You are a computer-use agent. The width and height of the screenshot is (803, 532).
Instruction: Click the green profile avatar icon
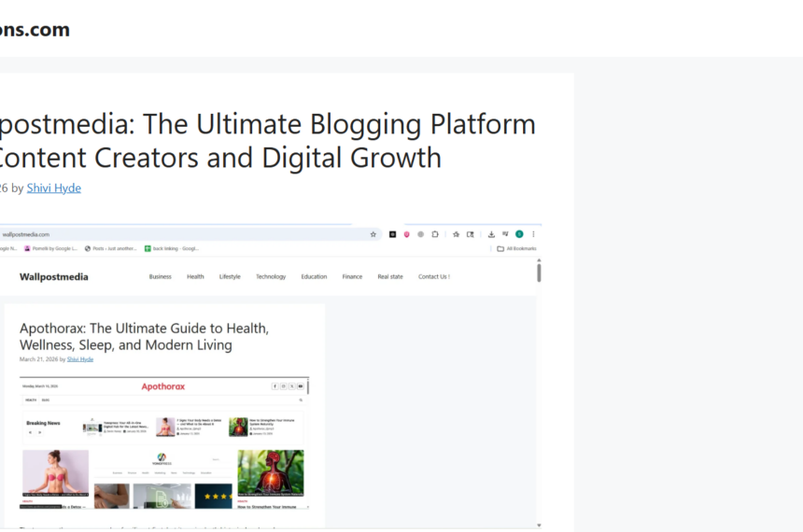click(x=519, y=234)
